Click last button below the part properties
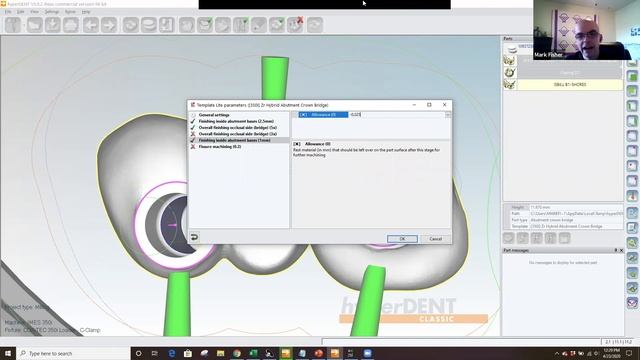Screen dimensions: 640x360 [x=564, y=238]
